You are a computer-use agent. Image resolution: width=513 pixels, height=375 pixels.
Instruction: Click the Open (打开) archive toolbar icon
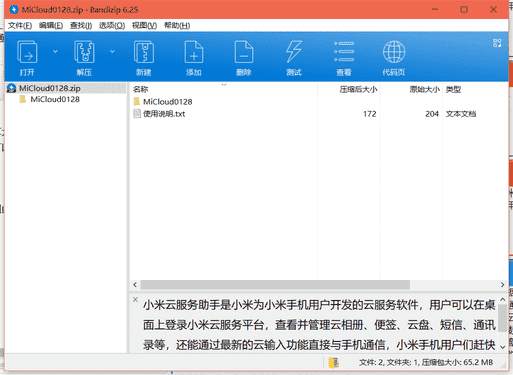(27, 52)
